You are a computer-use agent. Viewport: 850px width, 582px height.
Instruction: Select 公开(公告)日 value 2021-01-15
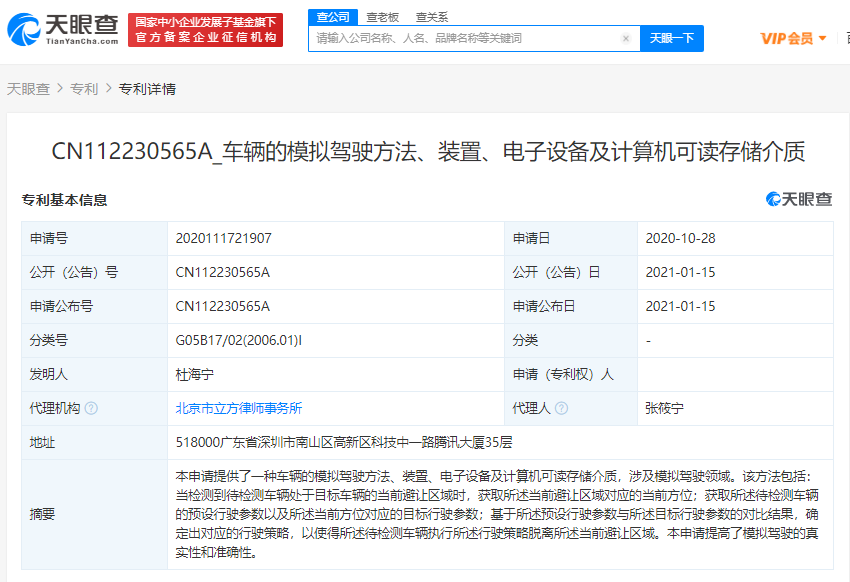click(680, 272)
